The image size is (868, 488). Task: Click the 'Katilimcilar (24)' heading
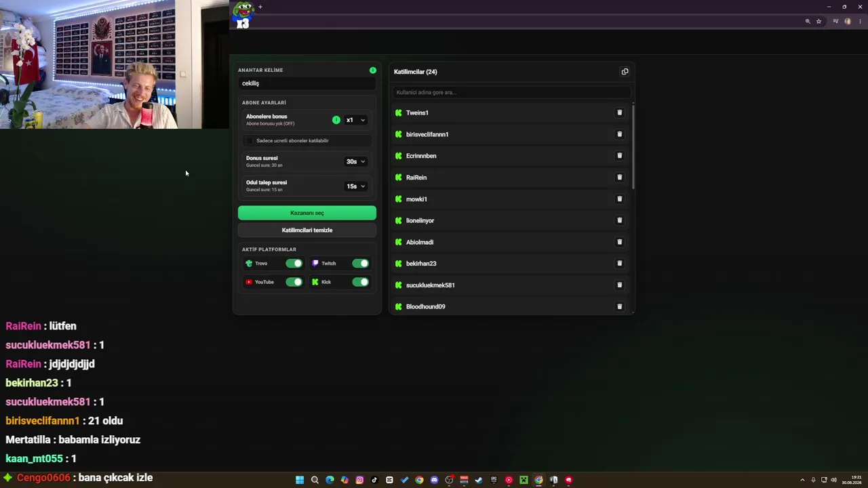point(415,72)
